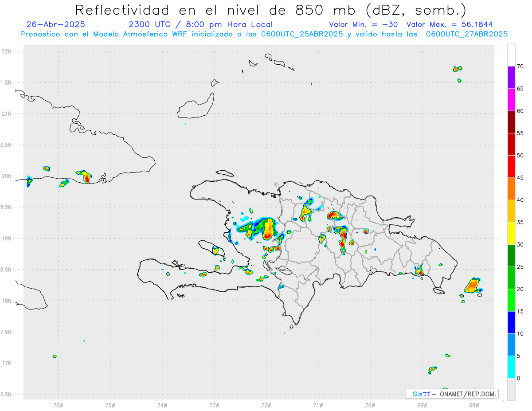Click the longitude axis label '70W'
This screenshot has height=411, width=532.
coord(370,405)
